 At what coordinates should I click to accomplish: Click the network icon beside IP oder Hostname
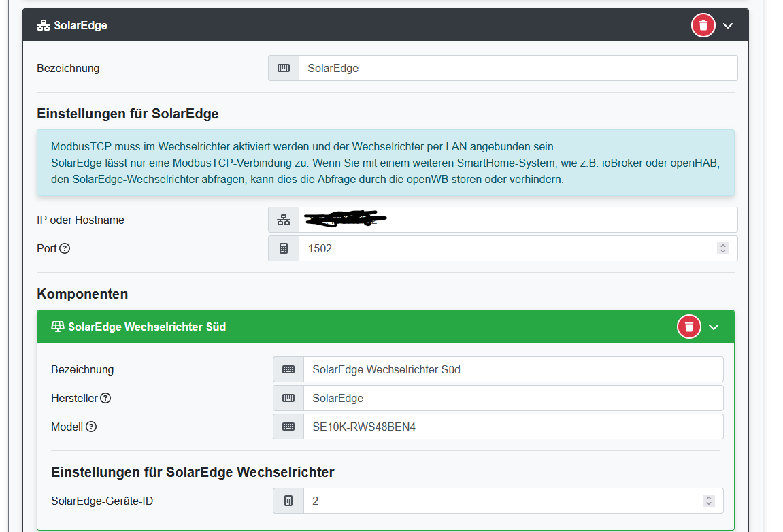284,219
